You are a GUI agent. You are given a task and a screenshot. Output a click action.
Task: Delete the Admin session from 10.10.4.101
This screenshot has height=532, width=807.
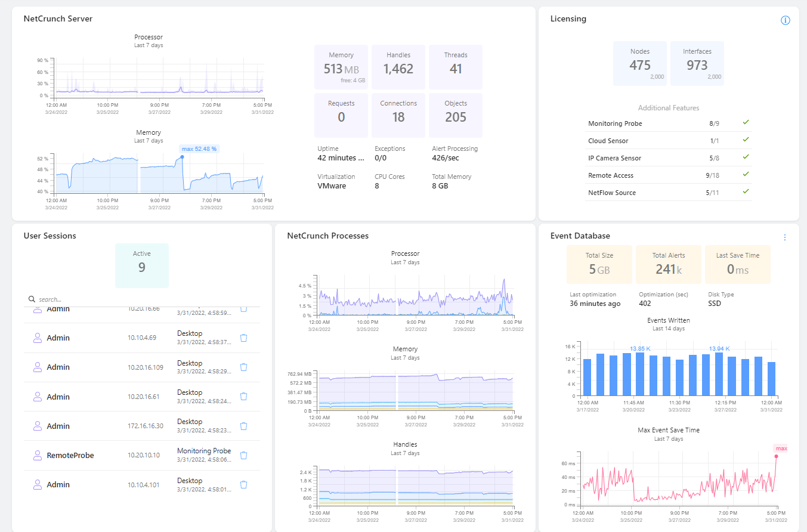pos(243,484)
